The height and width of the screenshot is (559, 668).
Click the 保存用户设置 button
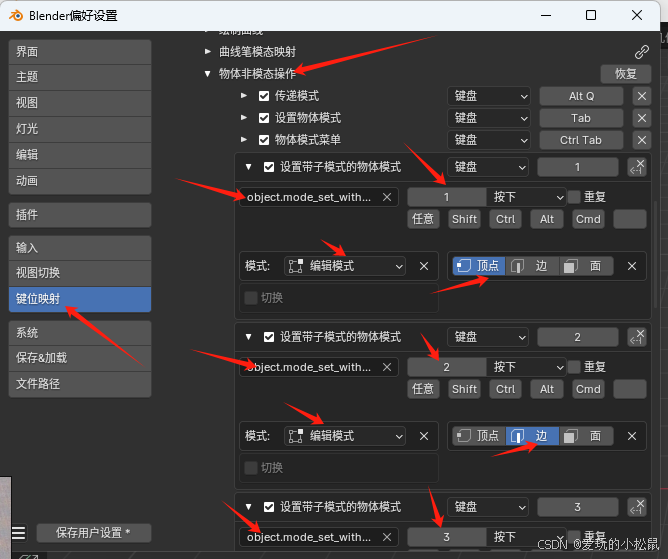pyautogui.click(x=94, y=533)
